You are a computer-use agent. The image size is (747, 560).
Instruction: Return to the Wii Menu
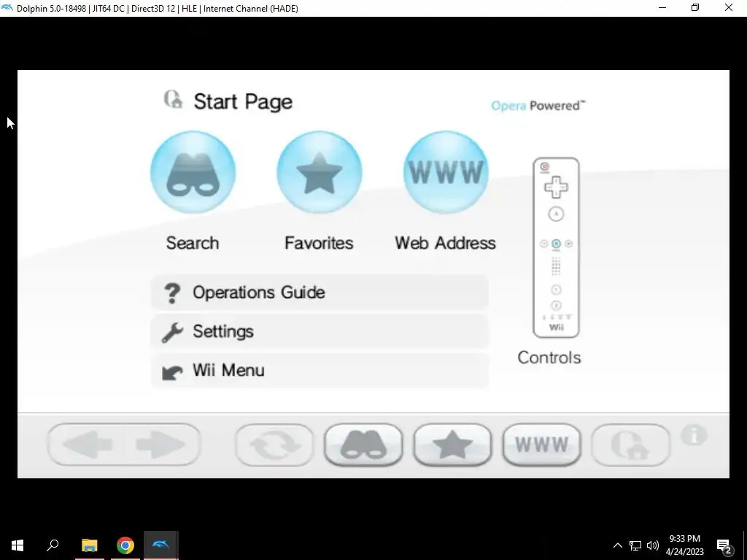[x=320, y=370]
